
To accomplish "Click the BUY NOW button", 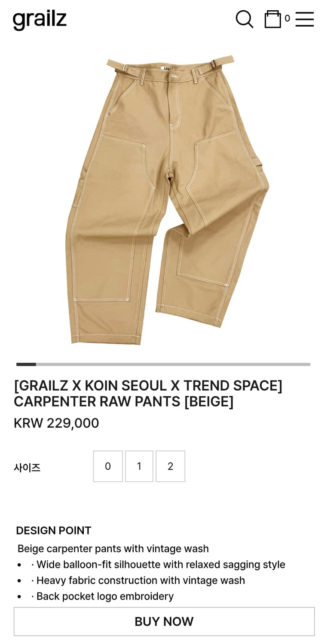I will [x=164, y=622].
